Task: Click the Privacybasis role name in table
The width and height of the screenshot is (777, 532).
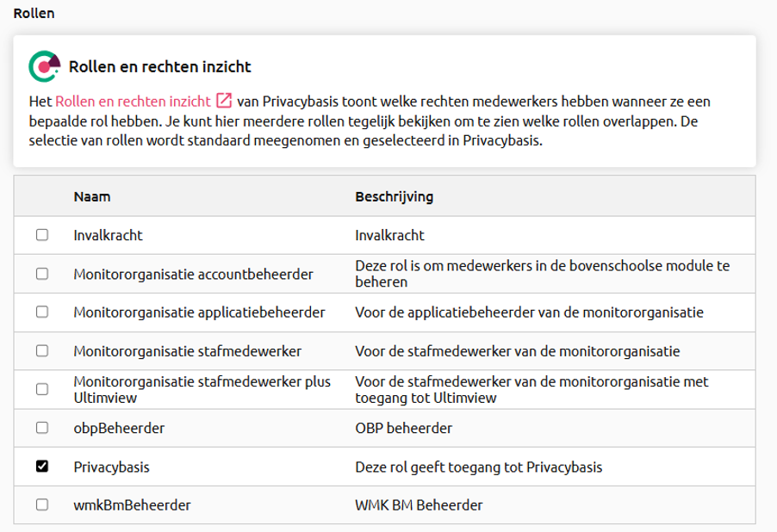Action: pos(111,467)
